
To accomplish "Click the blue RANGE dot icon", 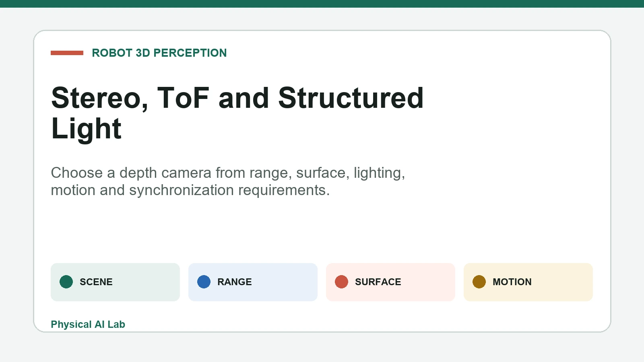I will point(204,282).
